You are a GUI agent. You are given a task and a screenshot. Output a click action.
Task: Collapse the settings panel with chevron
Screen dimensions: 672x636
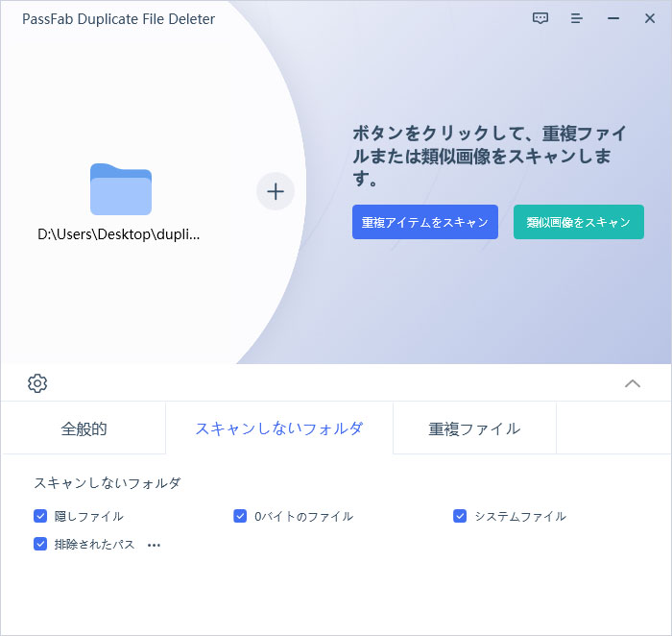pyautogui.click(x=633, y=383)
